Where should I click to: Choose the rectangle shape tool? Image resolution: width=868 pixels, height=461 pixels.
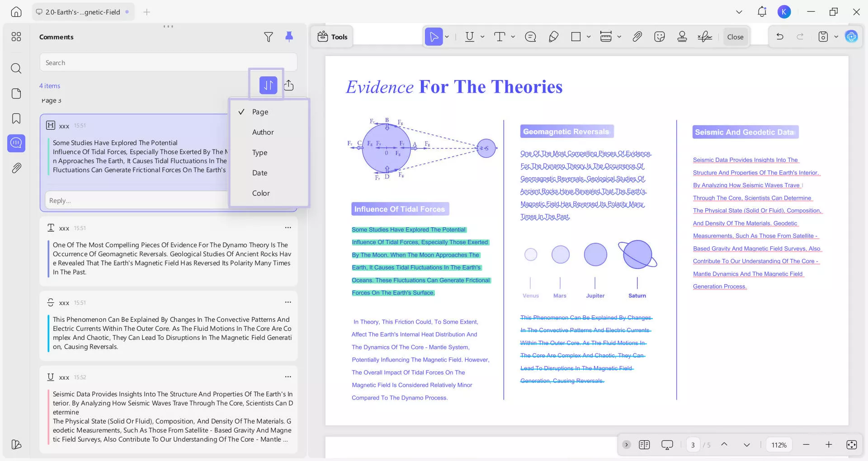pyautogui.click(x=576, y=37)
